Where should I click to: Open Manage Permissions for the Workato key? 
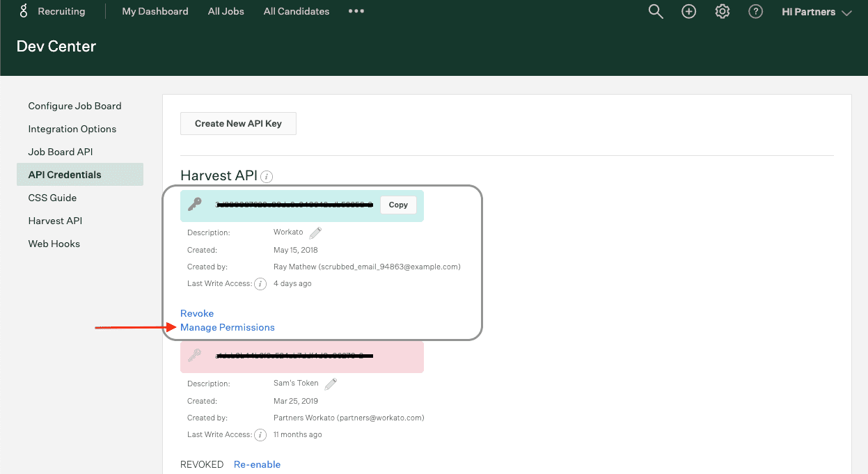pos(228,327)
